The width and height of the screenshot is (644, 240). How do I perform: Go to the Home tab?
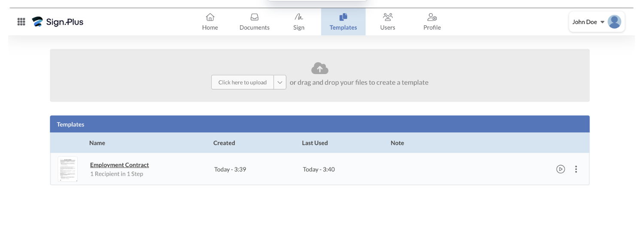pos(210,22)
